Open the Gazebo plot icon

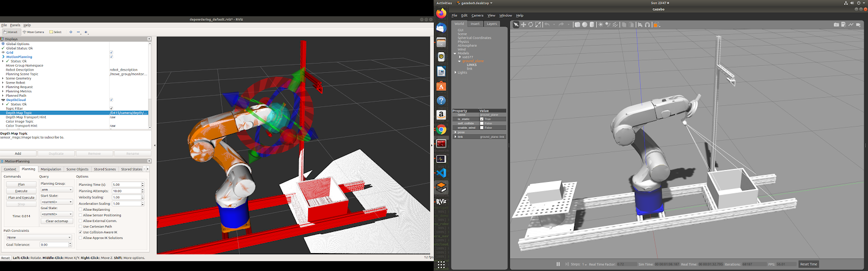tap(851, 24)
